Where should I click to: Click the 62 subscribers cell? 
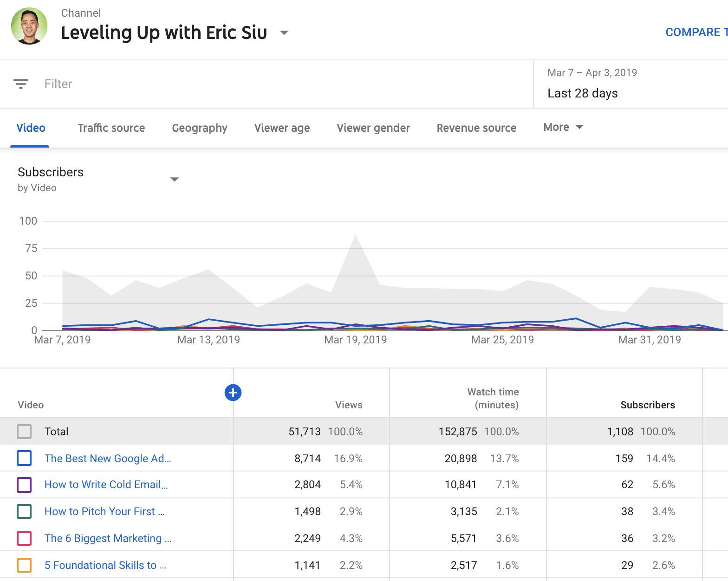[628, 484]
